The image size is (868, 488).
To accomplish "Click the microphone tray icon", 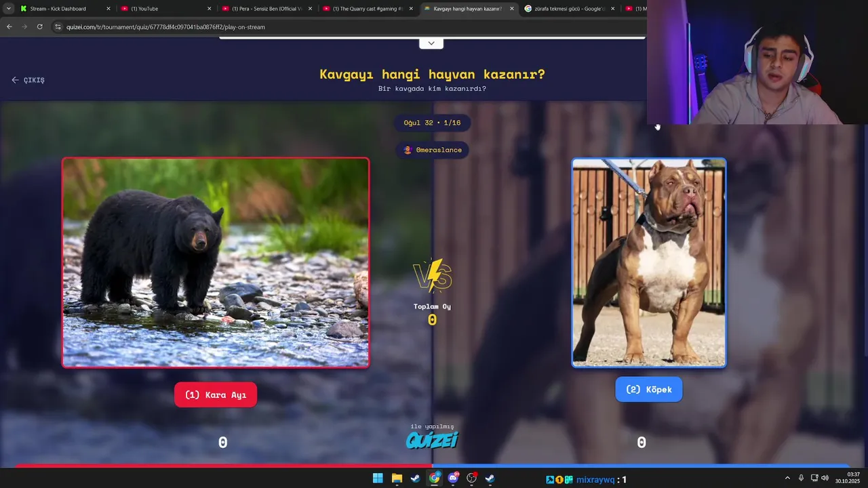I will pos(801,479).
